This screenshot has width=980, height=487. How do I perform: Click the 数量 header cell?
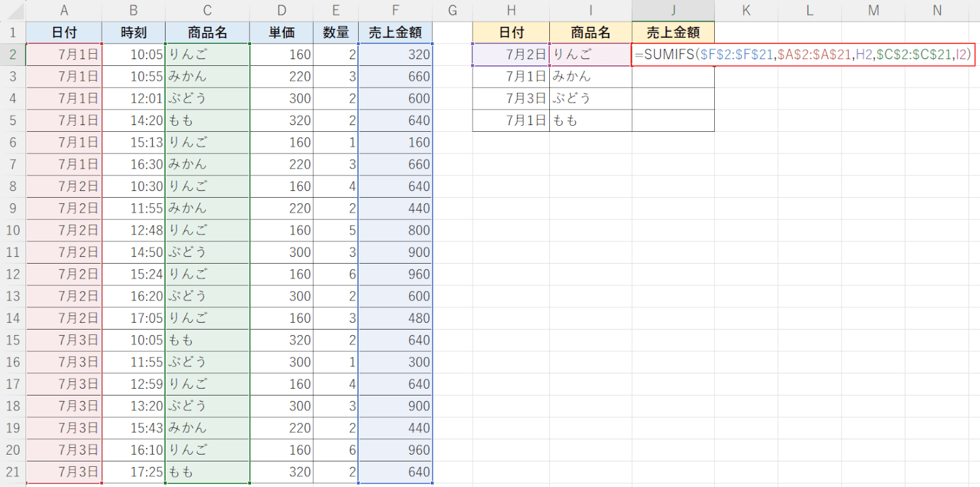(337, 32)
